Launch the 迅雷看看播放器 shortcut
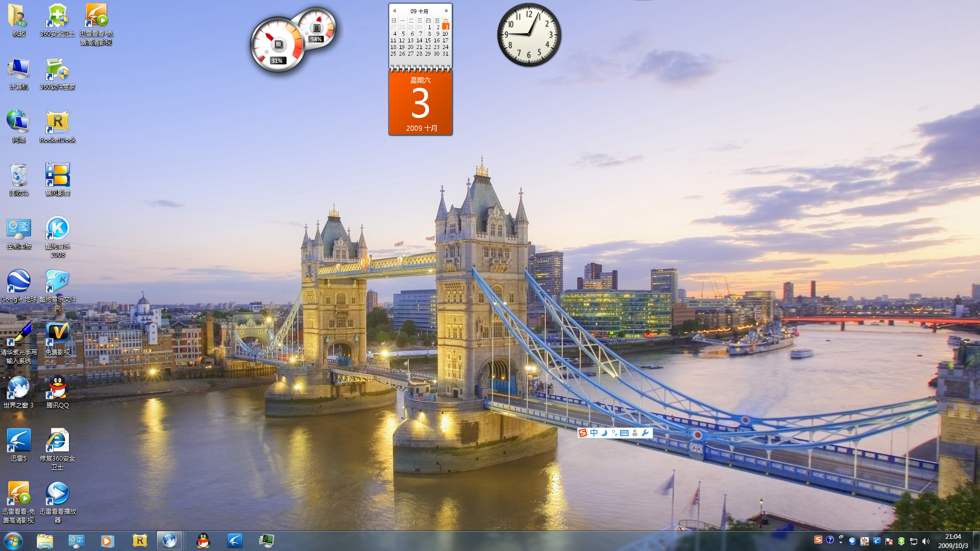Image resolution: width=980 pixels, height=551 pixels. coord(57,503)
